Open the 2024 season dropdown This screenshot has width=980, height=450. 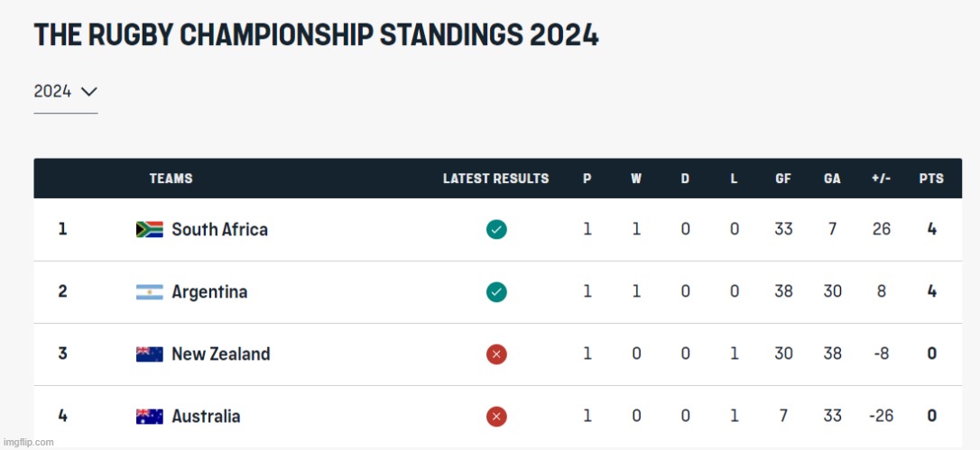[x=65, y=91]
